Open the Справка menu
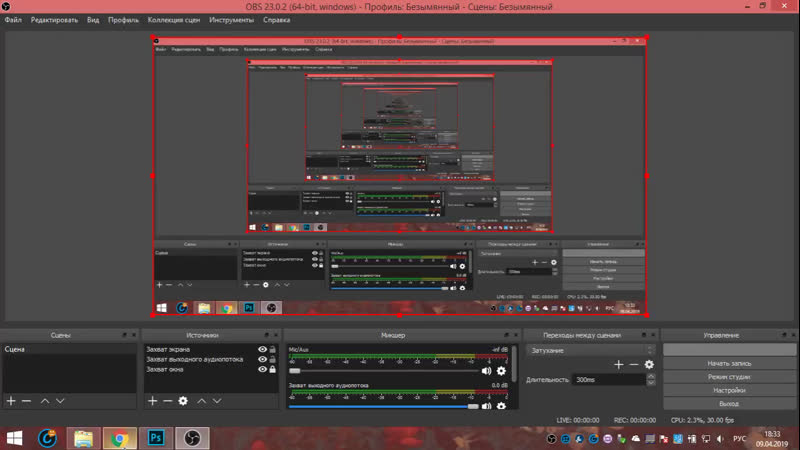800x450 pixels. pos(277,20)
